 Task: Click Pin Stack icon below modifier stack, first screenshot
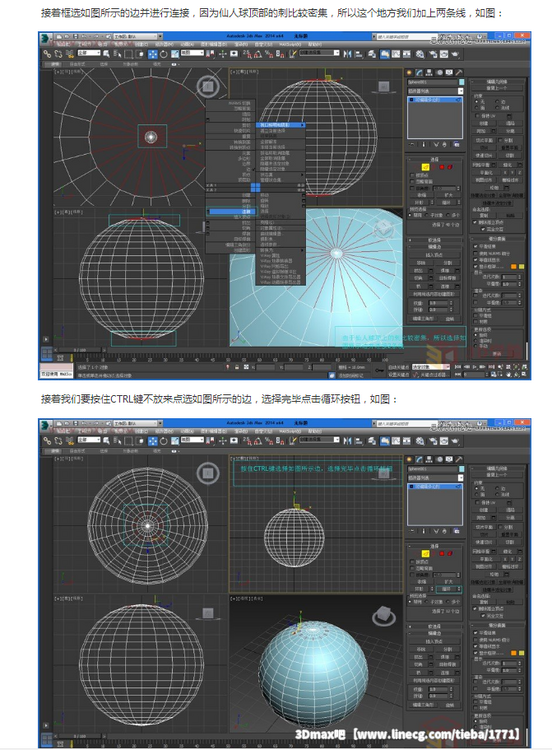(x=412, y=144)
